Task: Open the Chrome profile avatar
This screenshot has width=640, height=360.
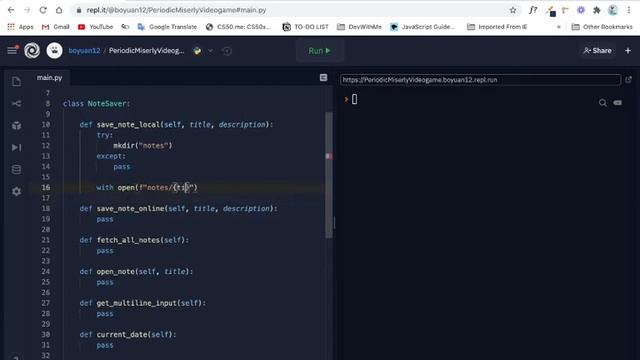Action: click(613, 10)
